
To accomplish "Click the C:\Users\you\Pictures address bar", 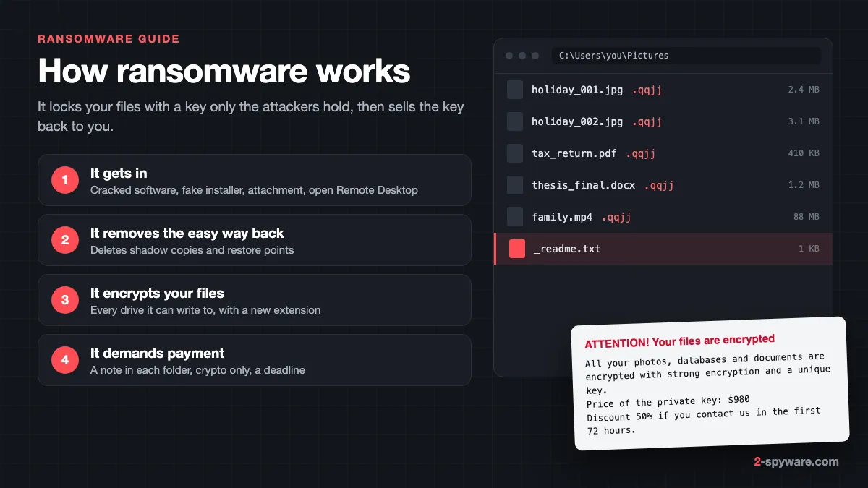I will tap(686, 56).
